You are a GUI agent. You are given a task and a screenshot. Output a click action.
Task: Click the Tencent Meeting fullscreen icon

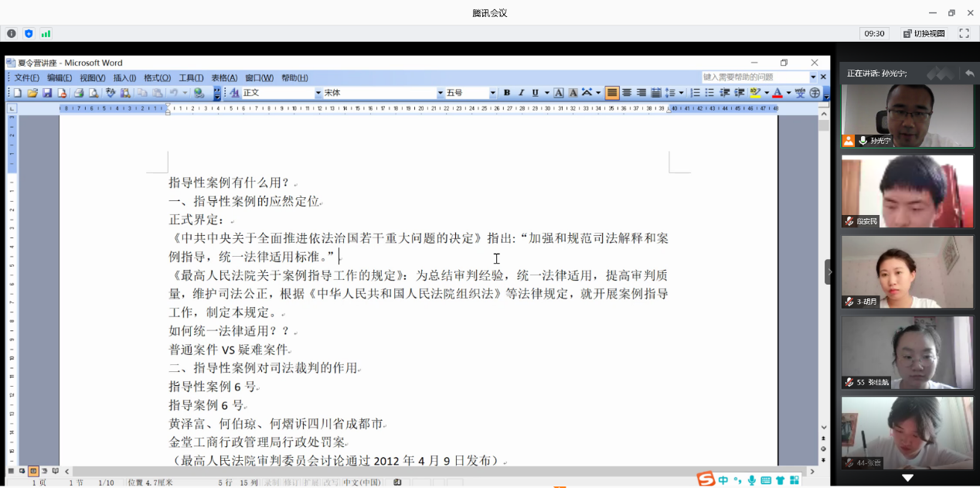pyautogui.click(x=964, y=33)
